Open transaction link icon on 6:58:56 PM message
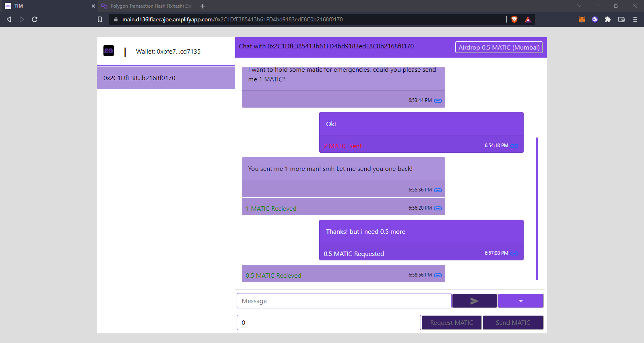Viewport: 644px width, 343px height. tap(438, 275)
